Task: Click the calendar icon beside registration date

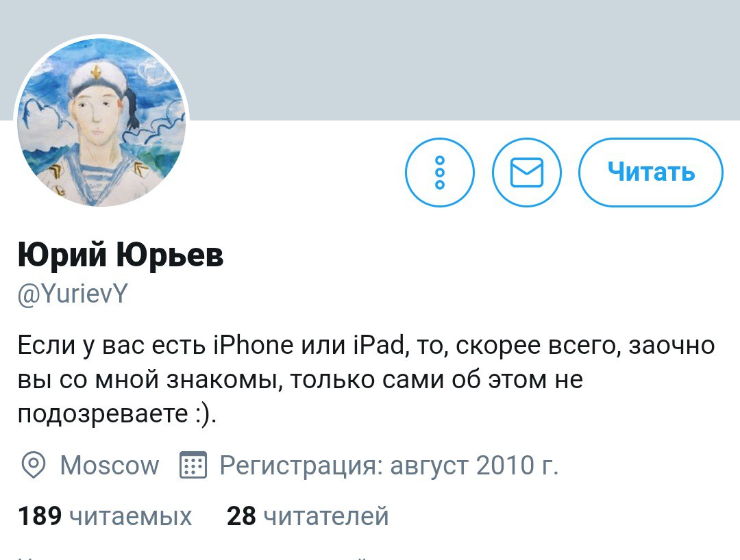Action: coord(193,465)
